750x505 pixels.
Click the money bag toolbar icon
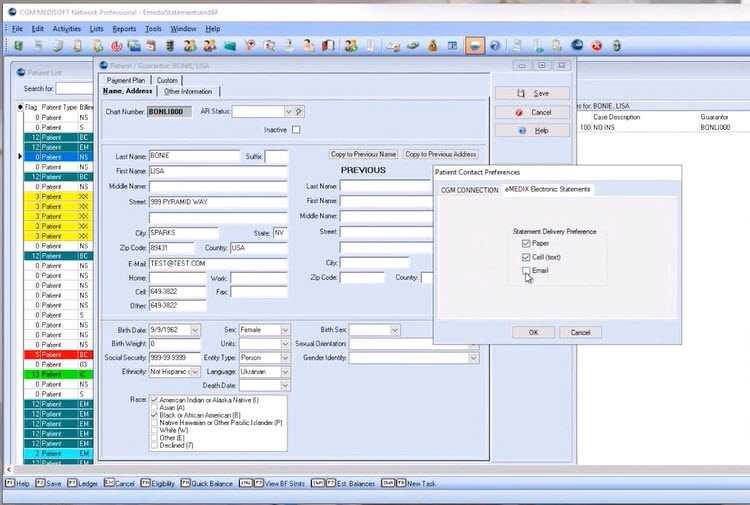point(432,45)
